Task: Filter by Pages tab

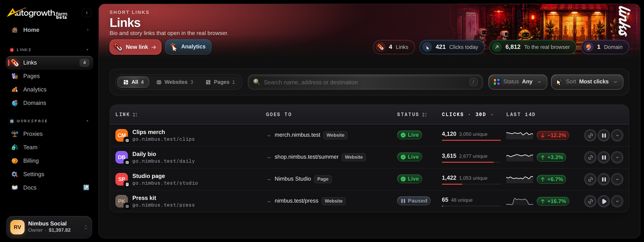Action: [220, 82]
